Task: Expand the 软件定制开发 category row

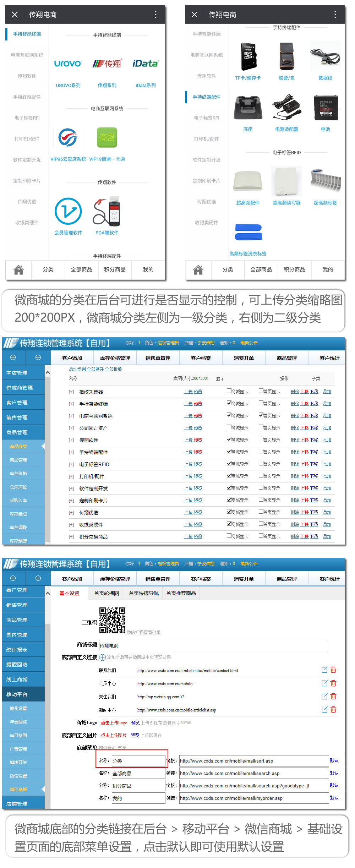Action: pos(71,488)
